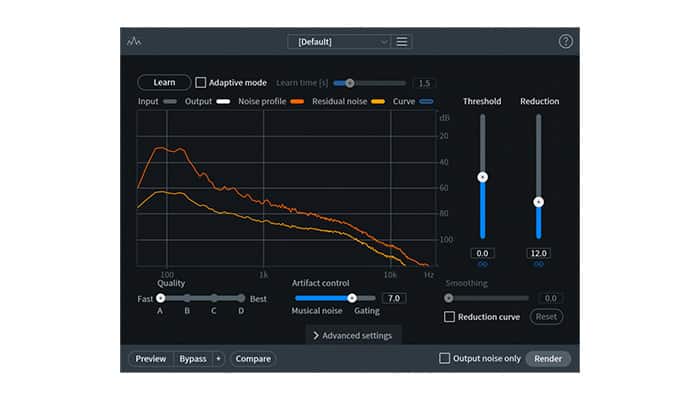Click the Compare button

[x=253, y=359]
